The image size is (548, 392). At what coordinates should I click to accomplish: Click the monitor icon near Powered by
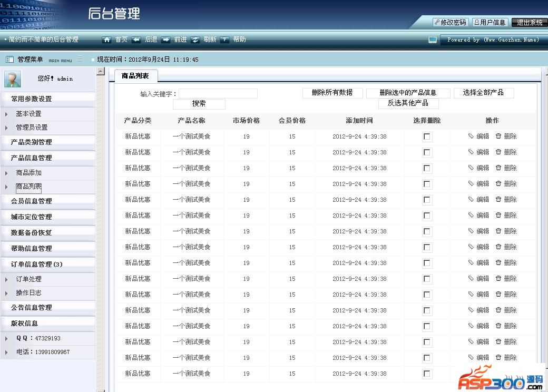click(x=433, y=40)
